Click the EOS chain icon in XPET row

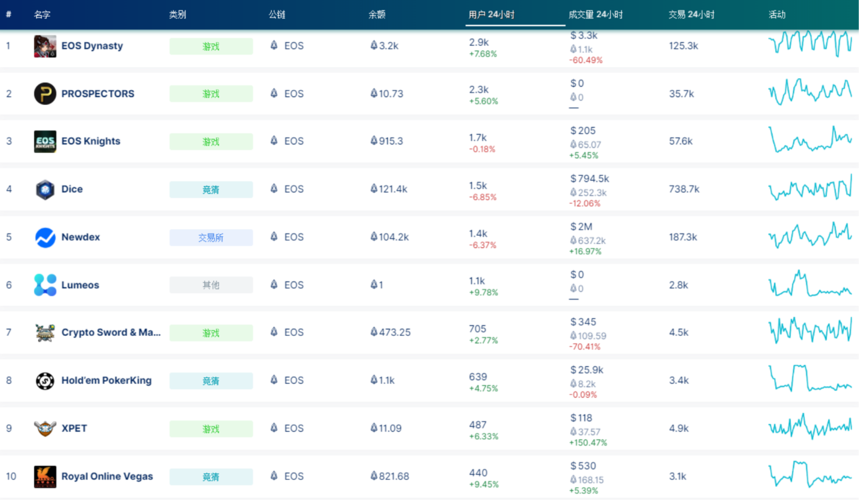tap(274, 428)
